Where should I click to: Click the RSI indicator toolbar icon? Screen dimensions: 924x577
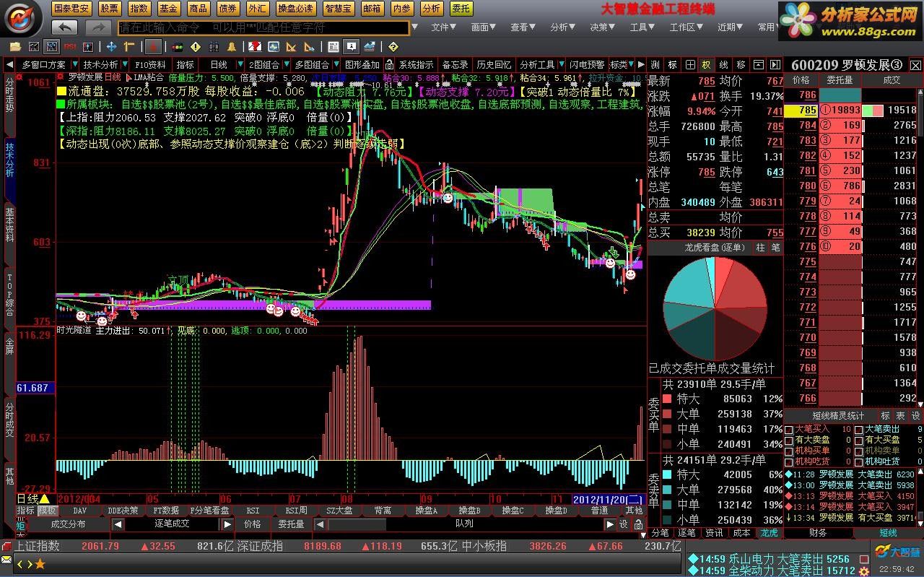(70, 47)
